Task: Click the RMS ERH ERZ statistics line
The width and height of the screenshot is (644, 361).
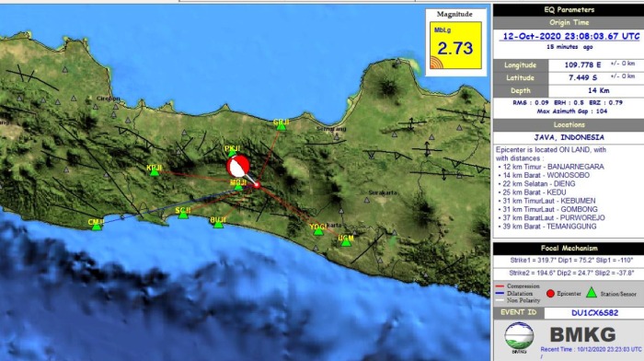Action: tap(568, 103)
